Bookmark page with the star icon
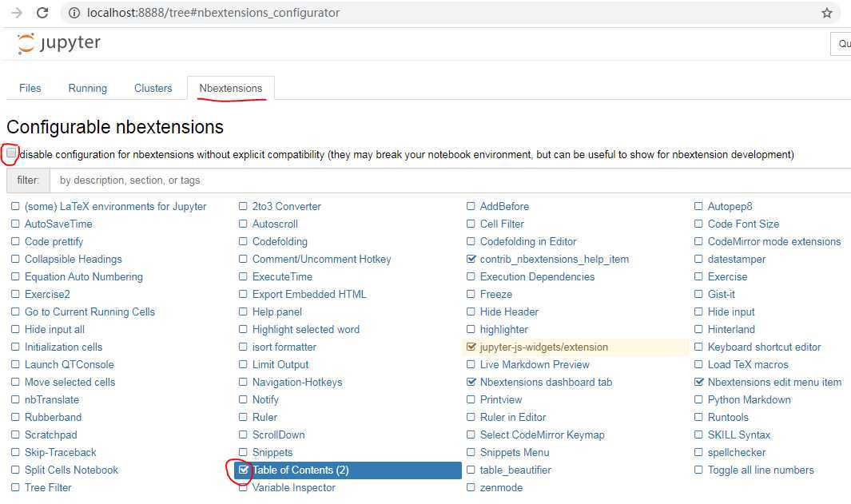 [x=826, y=13]
